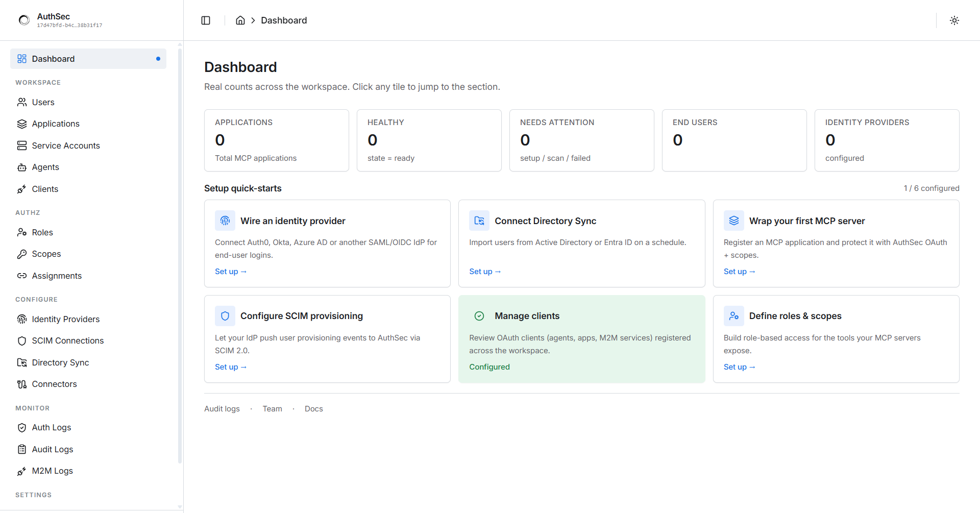
Task: Click the AuthSec logo icon
Action: coord(24,20)
